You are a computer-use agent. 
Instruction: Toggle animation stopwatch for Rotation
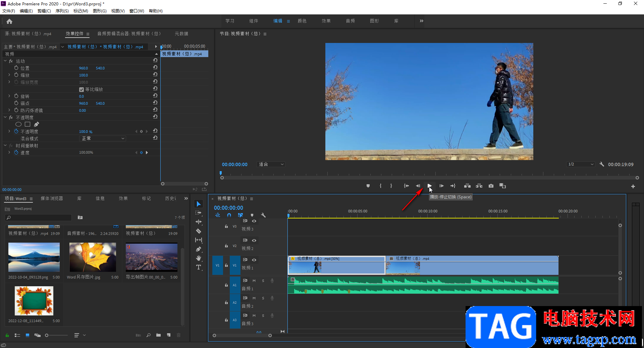pos(16,96)
